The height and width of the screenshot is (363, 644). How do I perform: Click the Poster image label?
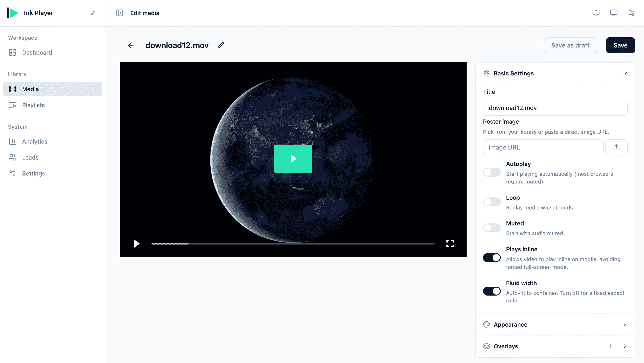[x=501, y=122]
